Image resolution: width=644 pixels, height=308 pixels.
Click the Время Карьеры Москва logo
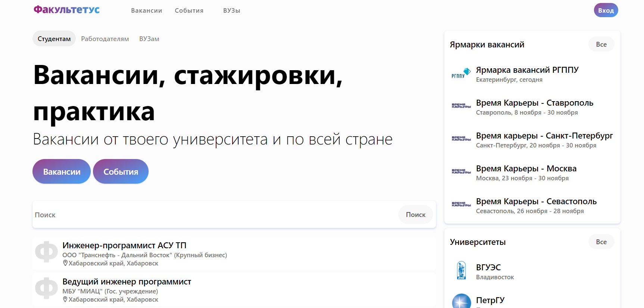point(461,172)
